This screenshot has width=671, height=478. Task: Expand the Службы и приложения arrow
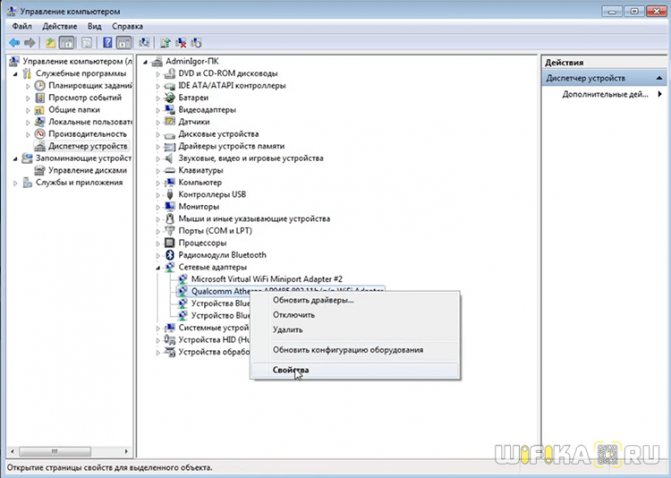click(15, 183)
